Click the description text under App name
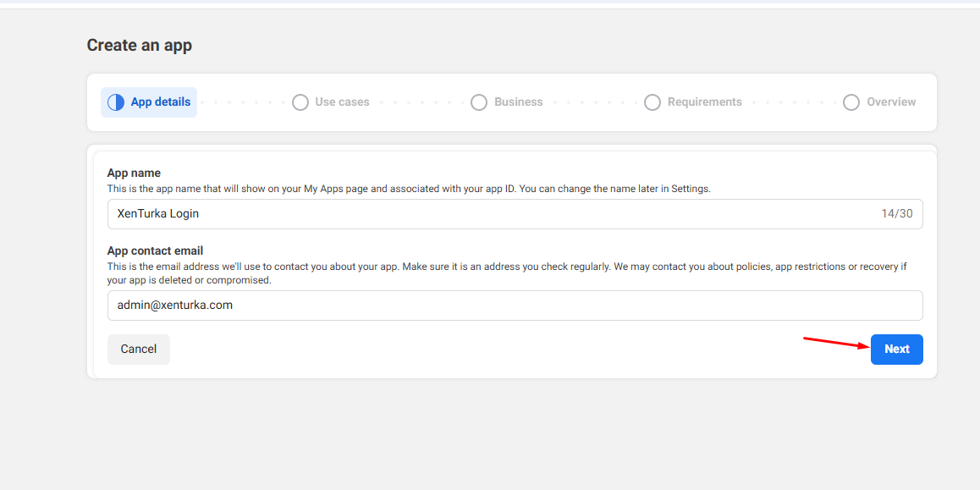 409,188
